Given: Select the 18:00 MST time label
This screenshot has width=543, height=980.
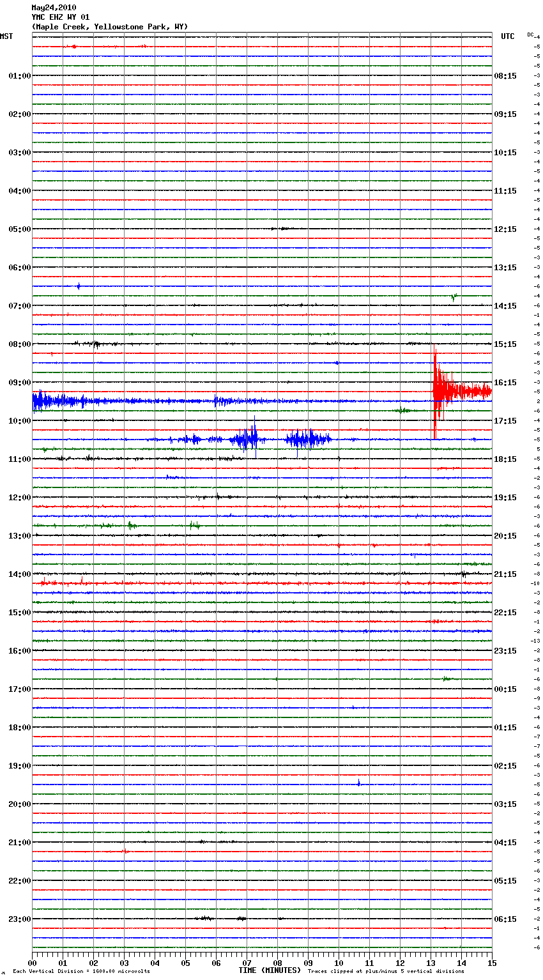Looking at the screenshot, I should [x=20, y=728].
